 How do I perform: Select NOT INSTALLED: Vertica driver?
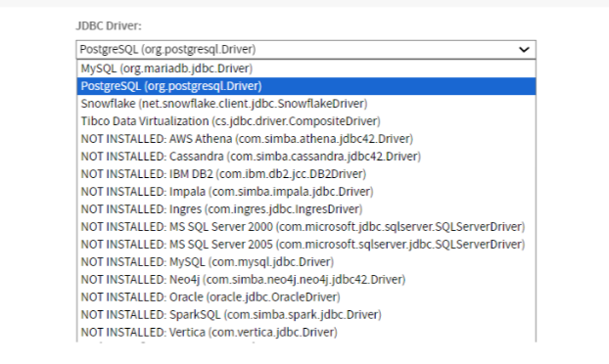[x=306, y=333]
